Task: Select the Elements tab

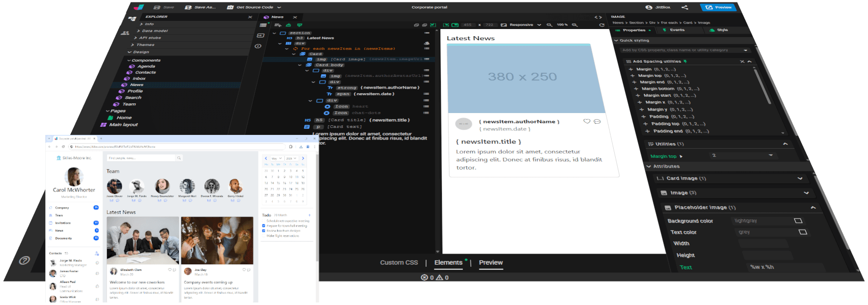Action: coord(449,263)
